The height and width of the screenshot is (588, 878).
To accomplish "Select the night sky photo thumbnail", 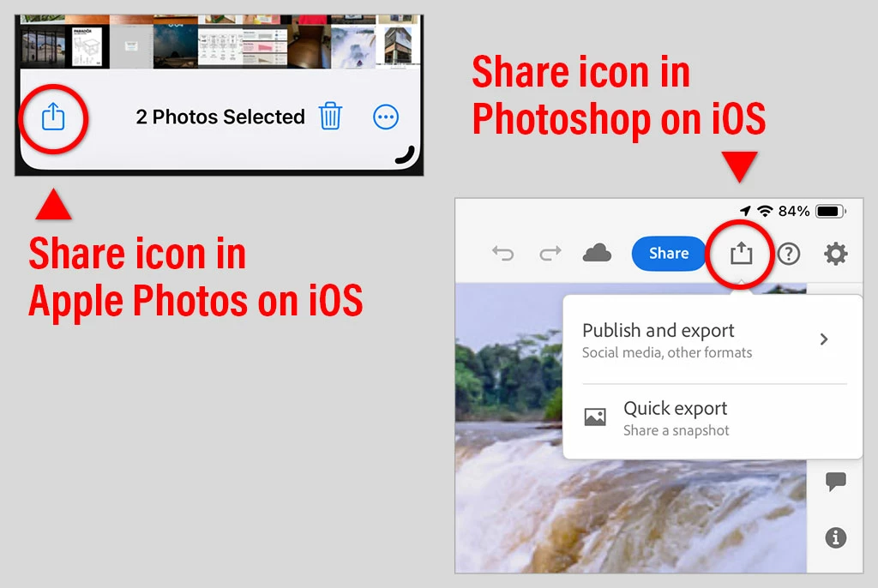I will [175, 46].
